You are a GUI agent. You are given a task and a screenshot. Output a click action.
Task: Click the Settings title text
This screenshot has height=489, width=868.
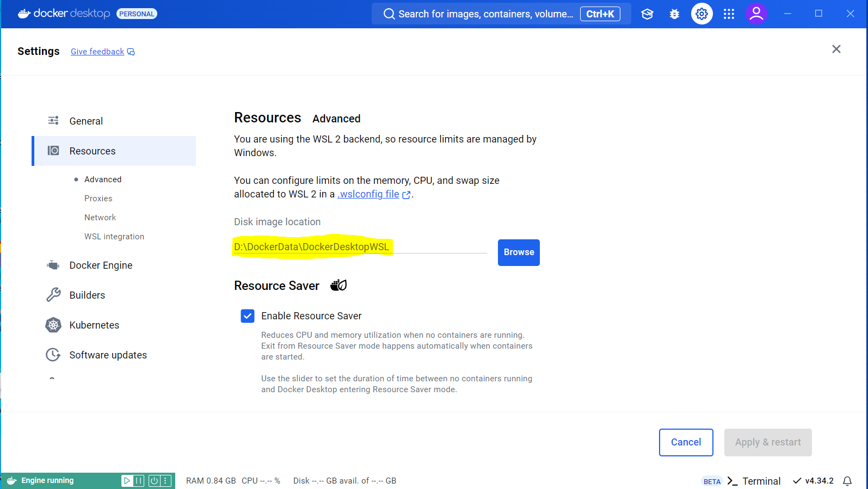point(39,51)
